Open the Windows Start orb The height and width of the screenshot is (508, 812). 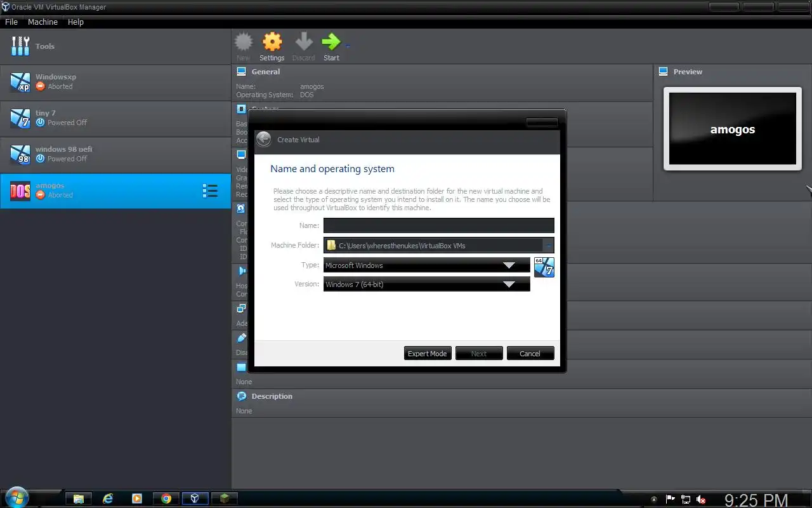click(x=16, y=497)
